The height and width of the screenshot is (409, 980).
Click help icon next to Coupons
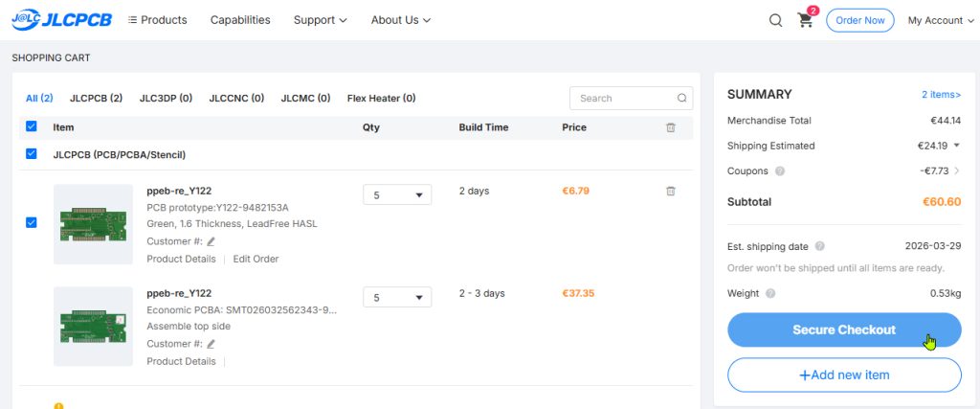coord(780,171)
